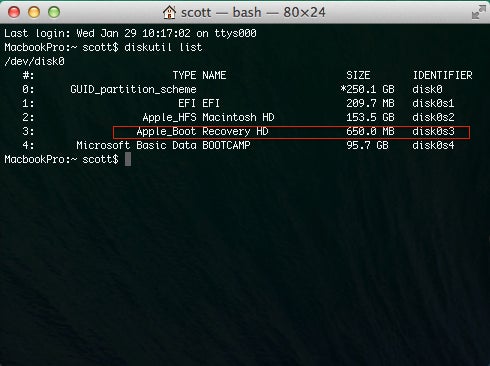Click the "Microsoft Basic Data BOOTCAMP" entry

point(163,145)
